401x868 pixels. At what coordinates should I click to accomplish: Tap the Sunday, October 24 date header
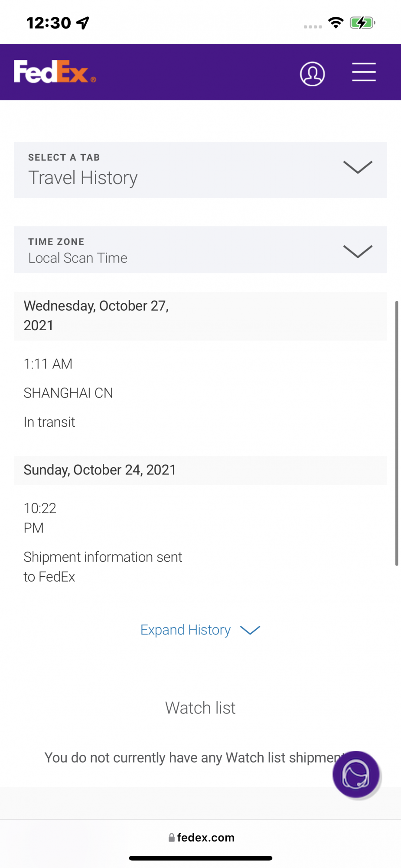pos(100,470)
